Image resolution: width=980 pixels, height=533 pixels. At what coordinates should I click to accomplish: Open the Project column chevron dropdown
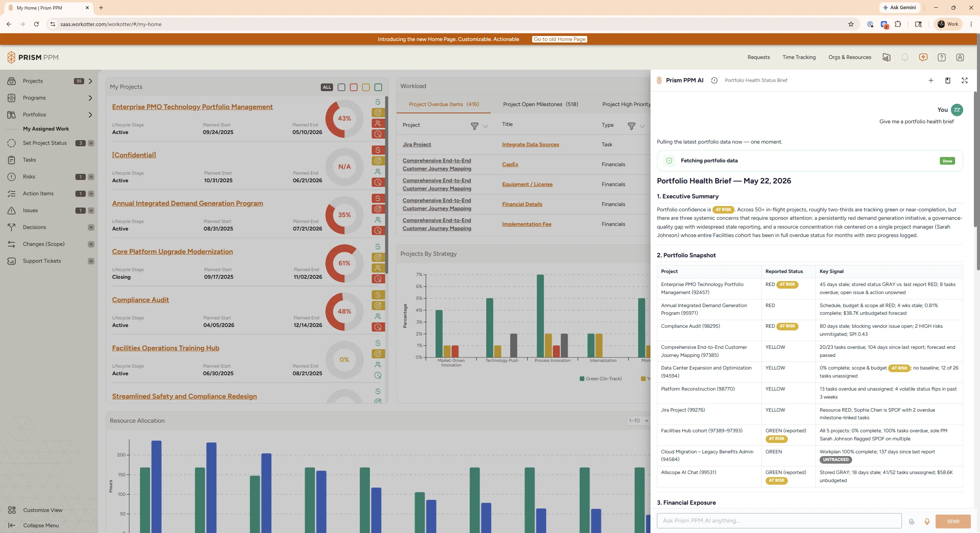click(485, 126)
